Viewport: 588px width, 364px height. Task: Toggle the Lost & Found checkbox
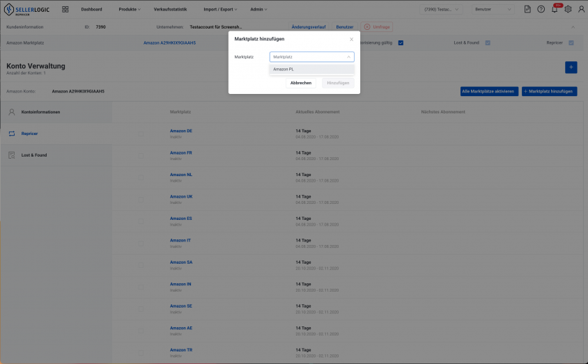coord(488,42)
